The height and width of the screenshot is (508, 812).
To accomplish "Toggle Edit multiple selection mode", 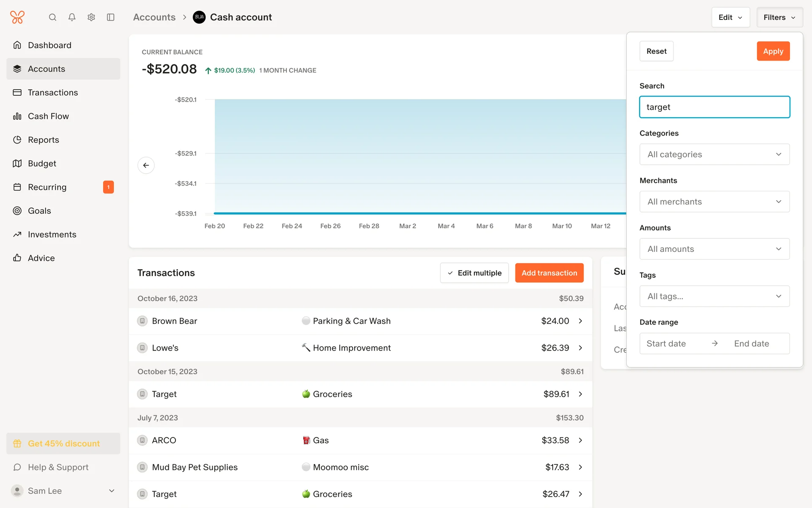I will pyautogui.click(x=474, y=273).
